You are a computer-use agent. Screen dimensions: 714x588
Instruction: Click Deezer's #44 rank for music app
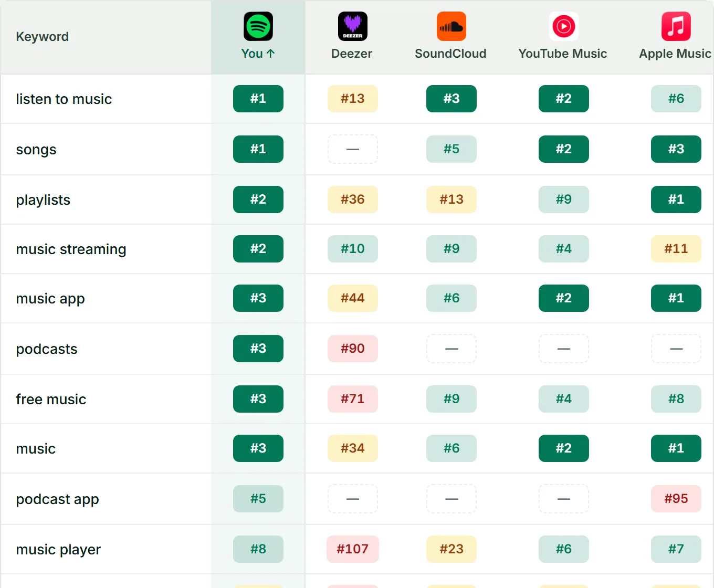353,298
